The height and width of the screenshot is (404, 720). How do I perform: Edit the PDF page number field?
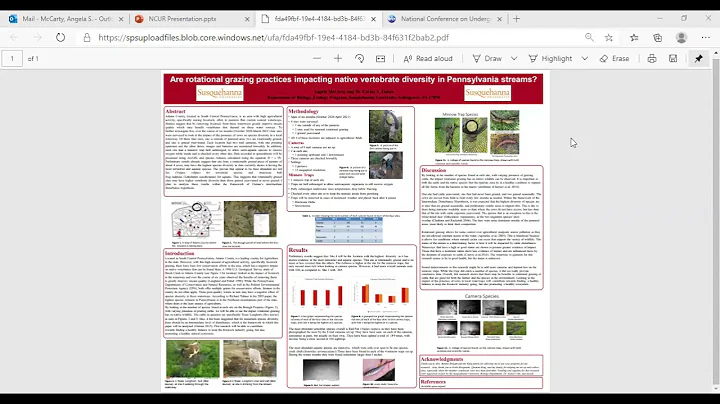point(12,59)
